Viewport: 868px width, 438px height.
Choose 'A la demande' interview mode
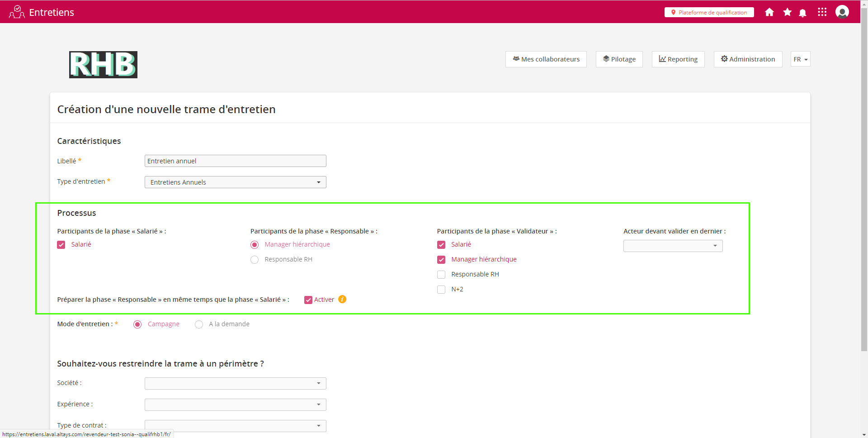[199, 324]
